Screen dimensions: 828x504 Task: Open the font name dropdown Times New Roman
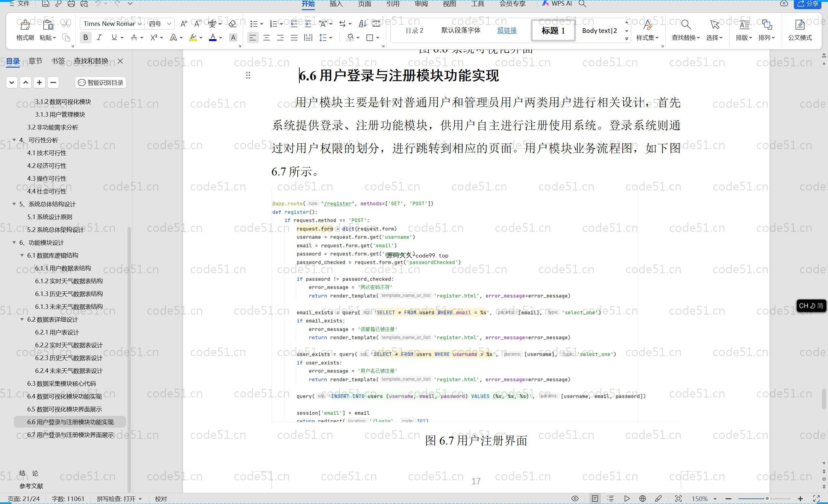pos(140,24)
